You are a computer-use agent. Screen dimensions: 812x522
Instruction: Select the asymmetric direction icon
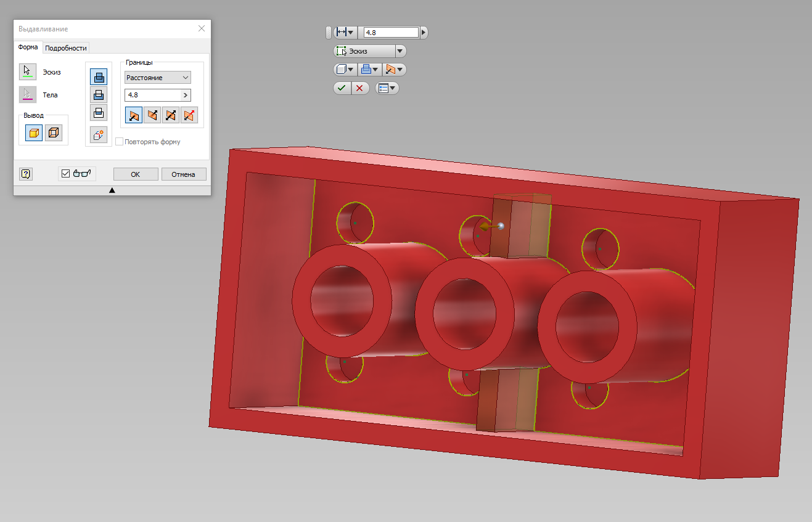click(189, 115)
